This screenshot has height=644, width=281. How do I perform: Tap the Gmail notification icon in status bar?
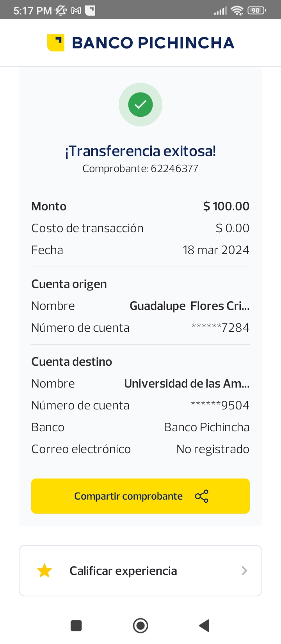[76, 11]
